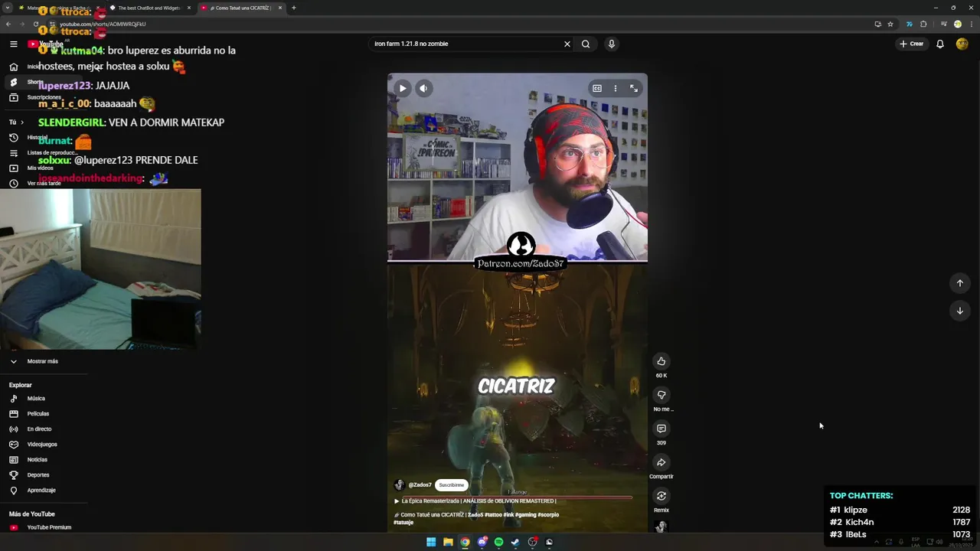Open YouTube notifications bell
This screenshot has width=980, height=551.
coord(940,44)
